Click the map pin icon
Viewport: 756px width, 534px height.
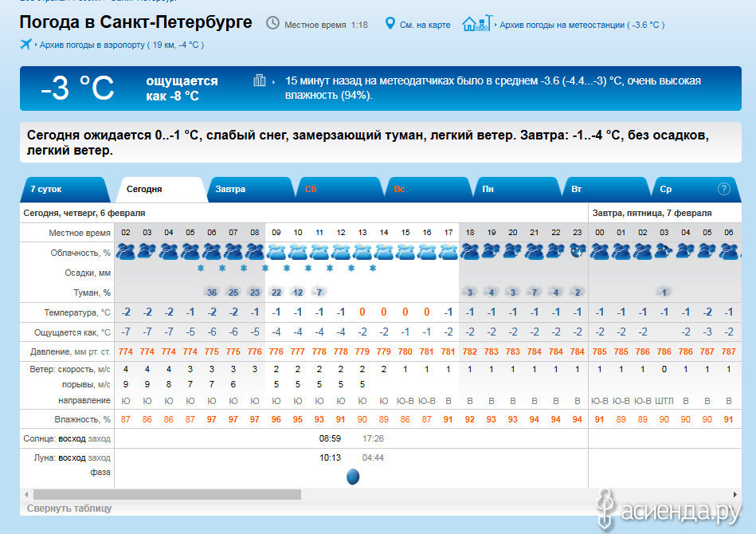click(390, 24)
